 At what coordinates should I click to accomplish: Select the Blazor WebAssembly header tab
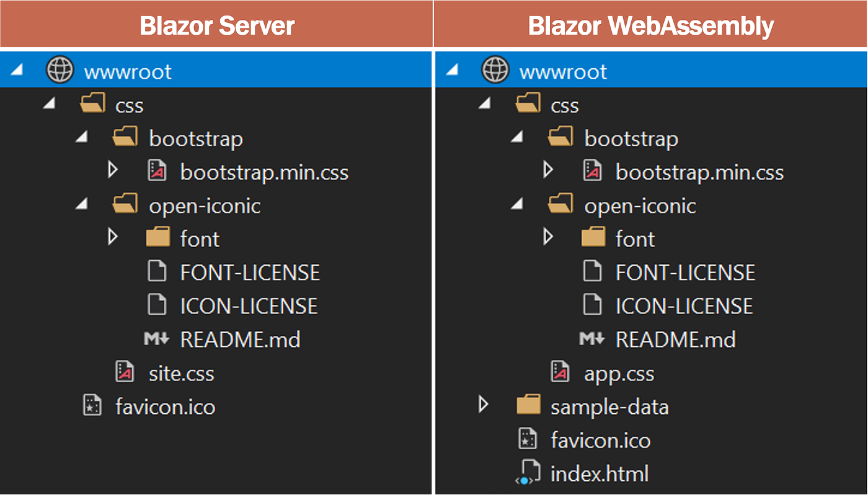(x=651, y=25)
